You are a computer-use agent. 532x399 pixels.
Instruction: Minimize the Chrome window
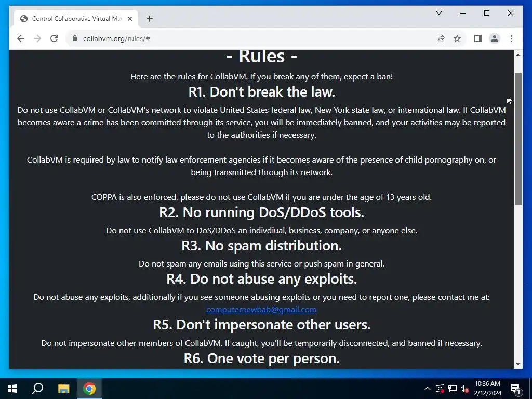coord(463,13)
